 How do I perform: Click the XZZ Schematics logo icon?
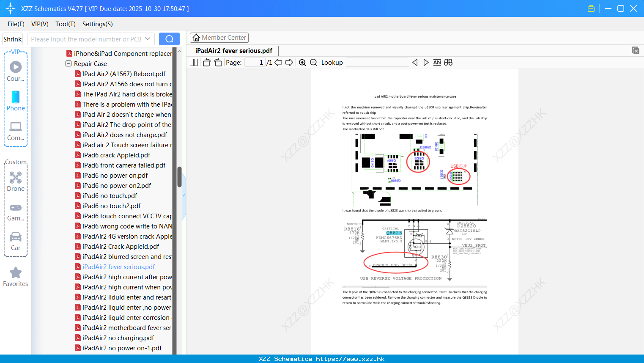click(11, 8)
